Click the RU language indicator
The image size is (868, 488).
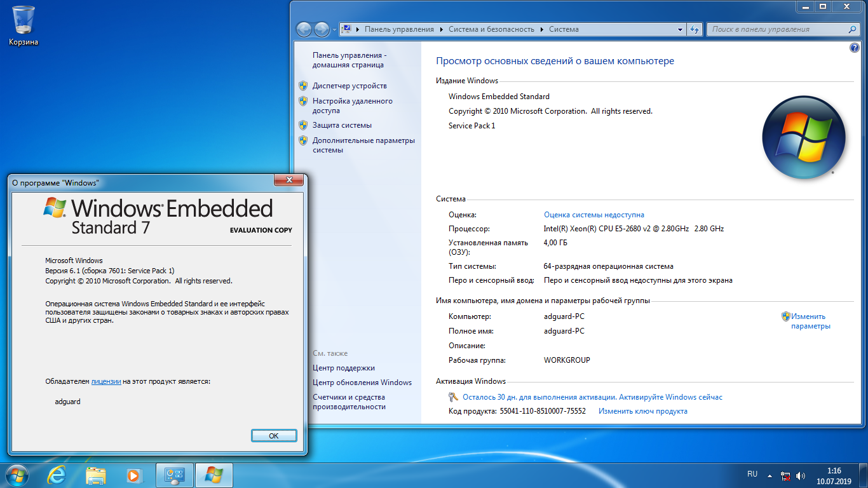pos(752,474)
